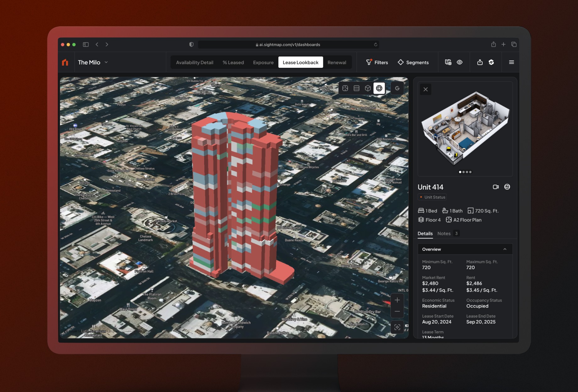The image size is (578, 392).
Task: Toggle the eye visibility icon
Action: click(x=460, y=62)
